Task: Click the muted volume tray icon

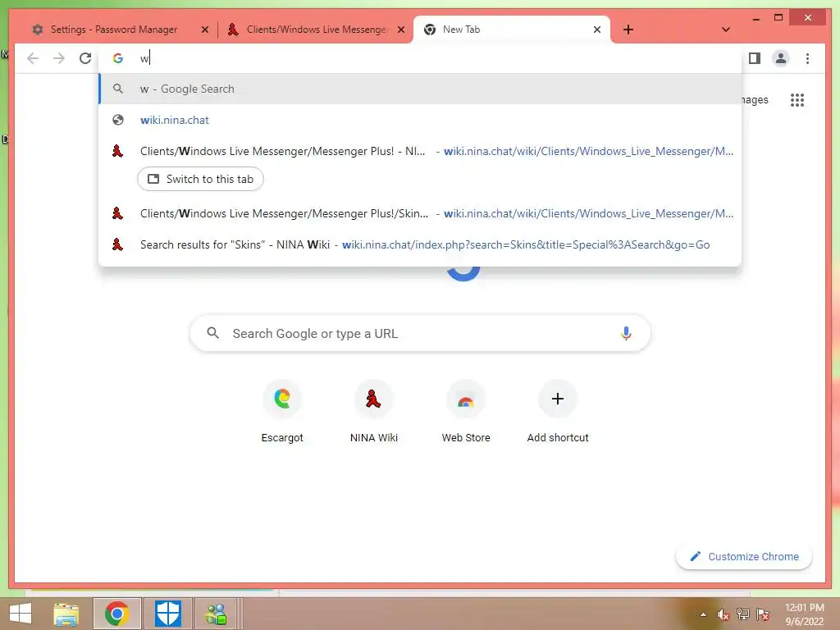Action: [724, 614]
